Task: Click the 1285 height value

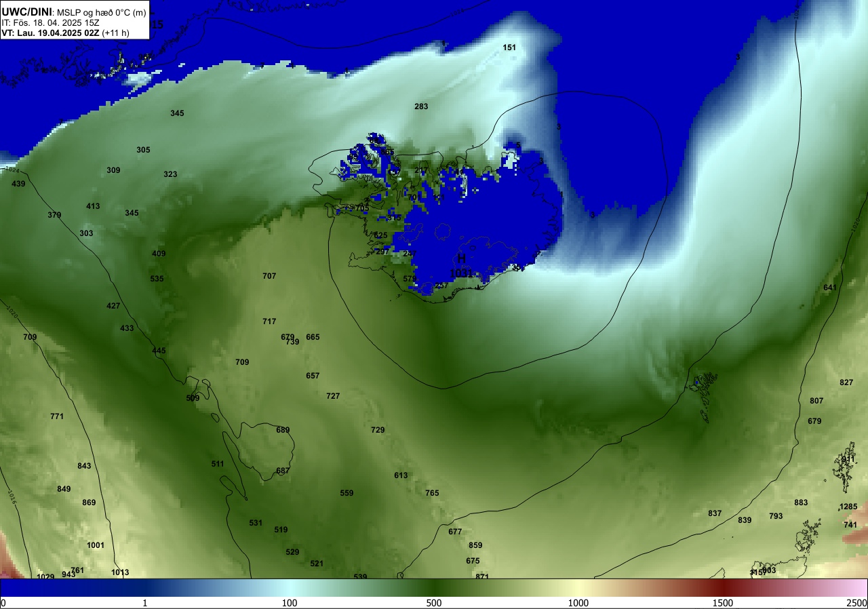Action: pos(848,507)
